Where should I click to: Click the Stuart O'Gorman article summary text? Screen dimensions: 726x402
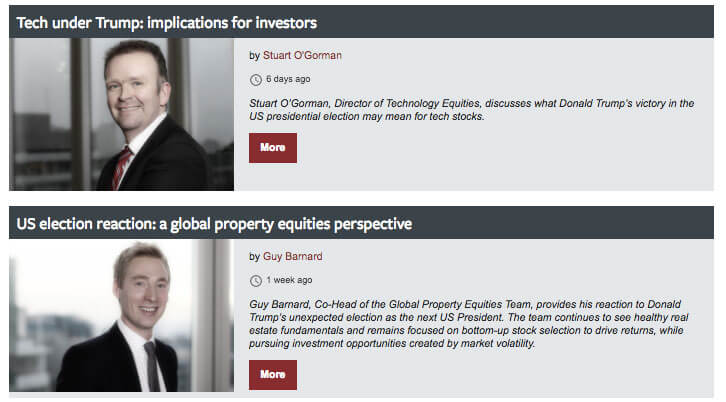click(x=471, y=110)
